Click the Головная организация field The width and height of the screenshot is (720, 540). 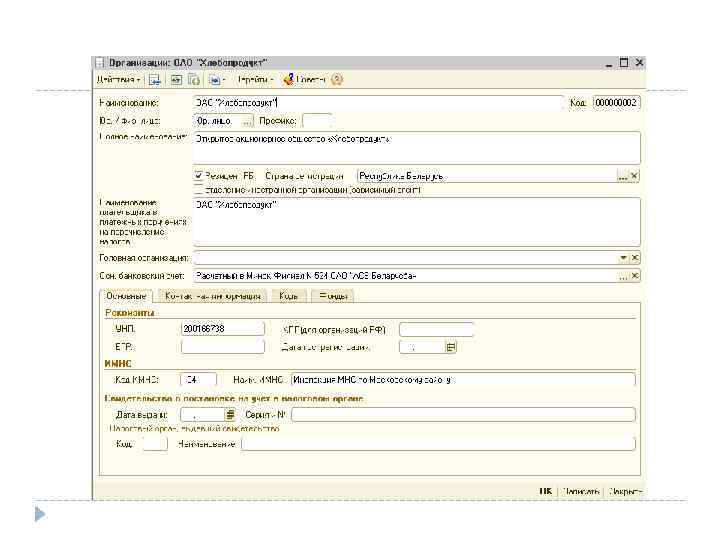pyautogui.click(x=406, y=258)
